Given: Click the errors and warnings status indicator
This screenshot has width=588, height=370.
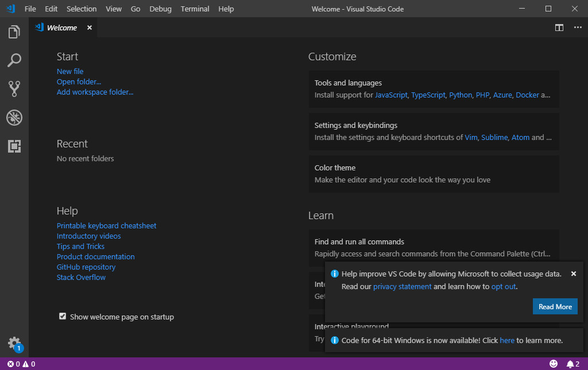Looking at the screenshot, I should click(21, 364).
